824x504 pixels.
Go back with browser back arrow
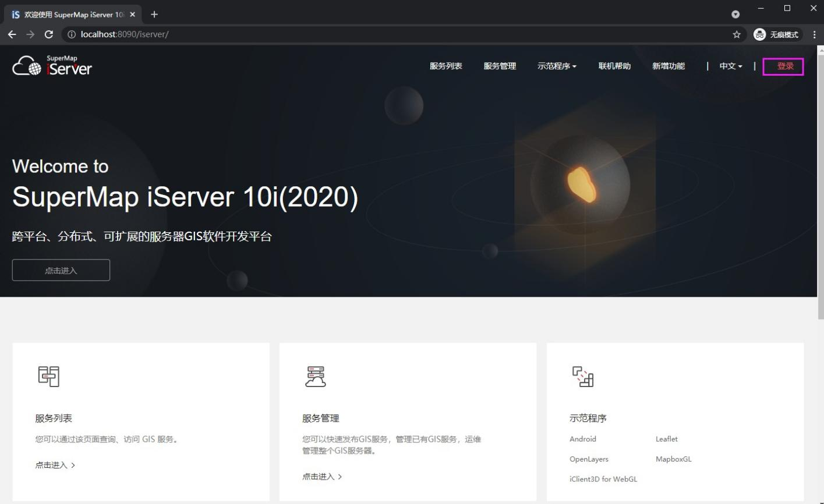(12, 34)
